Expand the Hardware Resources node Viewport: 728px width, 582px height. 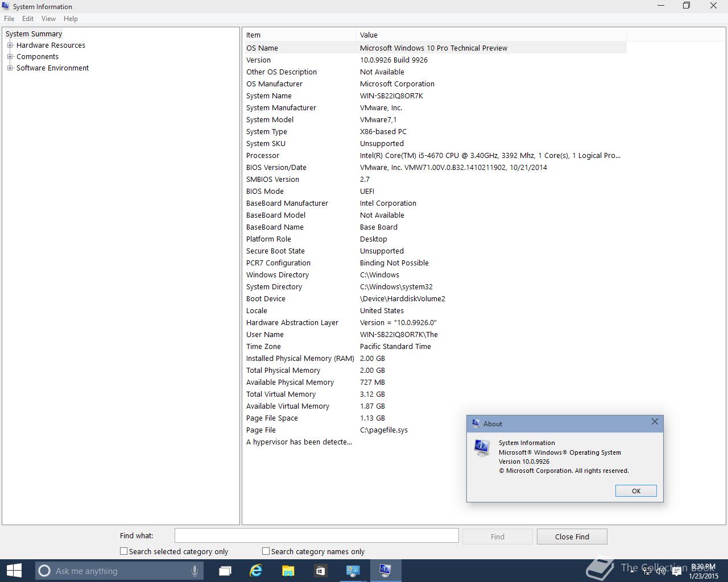10,45
